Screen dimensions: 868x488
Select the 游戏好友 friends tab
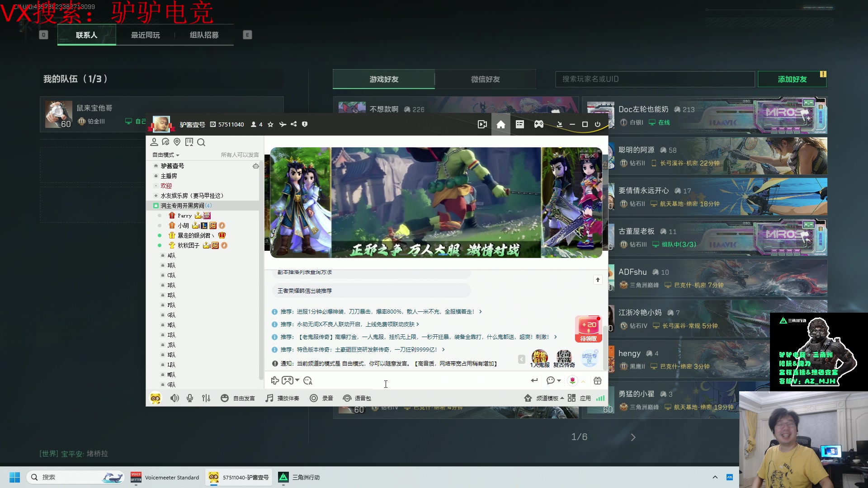pos(384,79)
